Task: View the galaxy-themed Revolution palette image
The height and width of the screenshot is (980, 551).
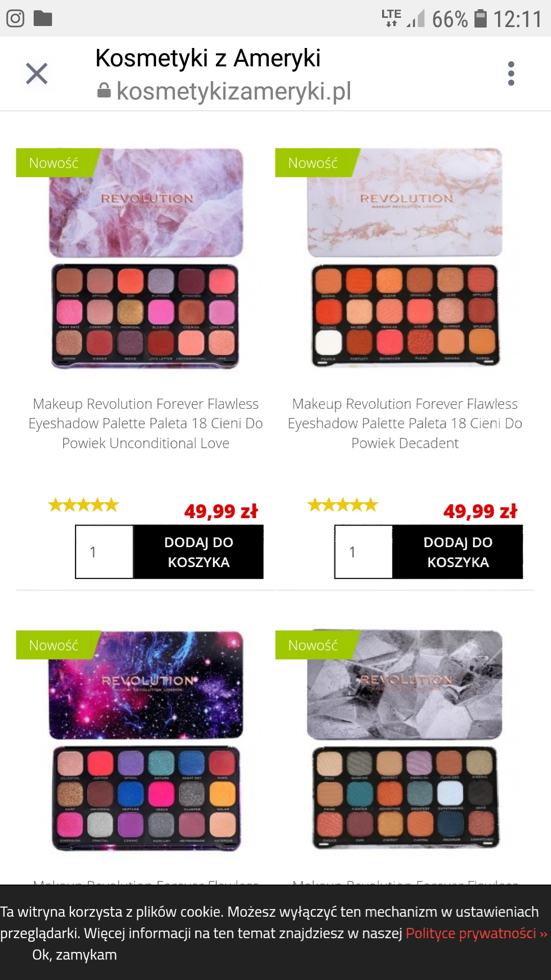Action: pyautogui.click(x=146, y=741)
